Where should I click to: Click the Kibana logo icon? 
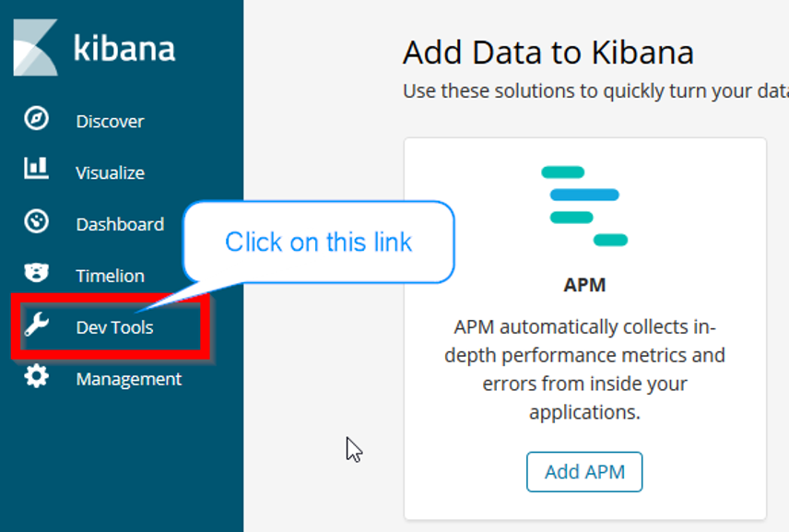point(35,48)
